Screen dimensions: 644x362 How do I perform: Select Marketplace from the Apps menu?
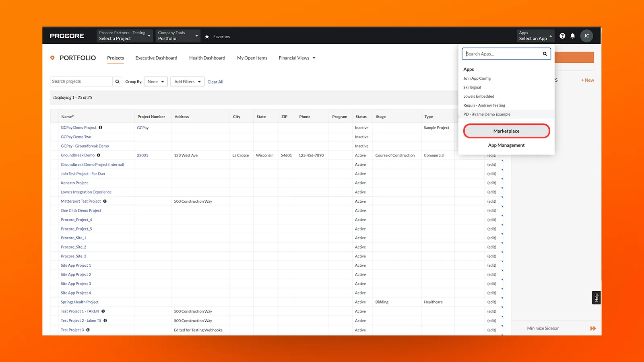[506, 131]
